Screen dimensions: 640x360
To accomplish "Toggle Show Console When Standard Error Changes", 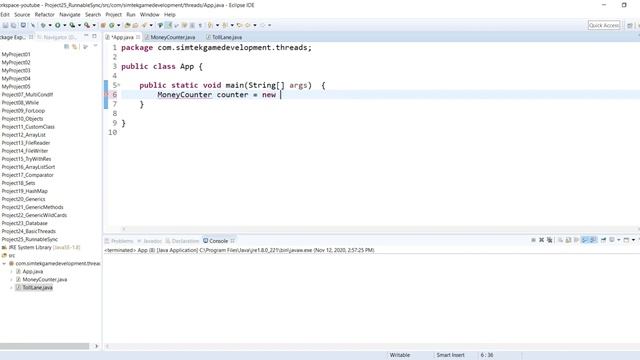I will [593, 240].
